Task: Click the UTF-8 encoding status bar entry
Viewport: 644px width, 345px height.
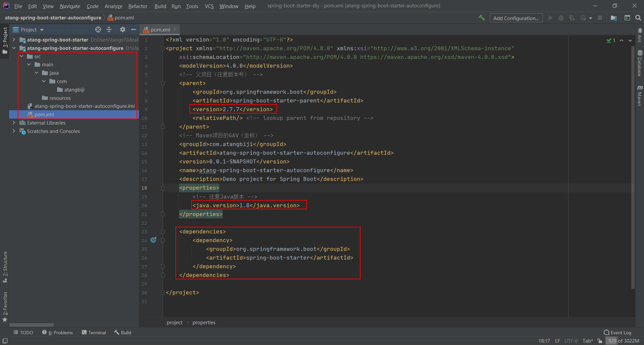Action: tap(571, 341)
